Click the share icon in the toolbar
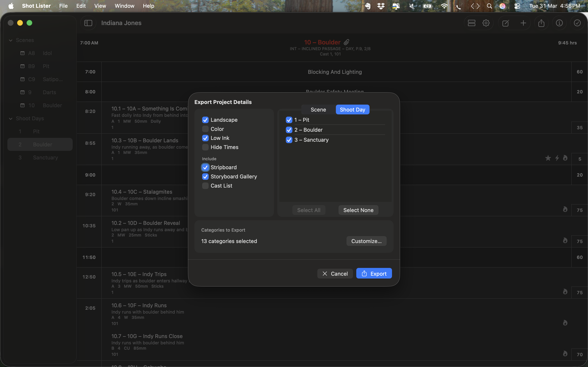The height and width of the screenshot is (367, 588). tap(541, 23)
